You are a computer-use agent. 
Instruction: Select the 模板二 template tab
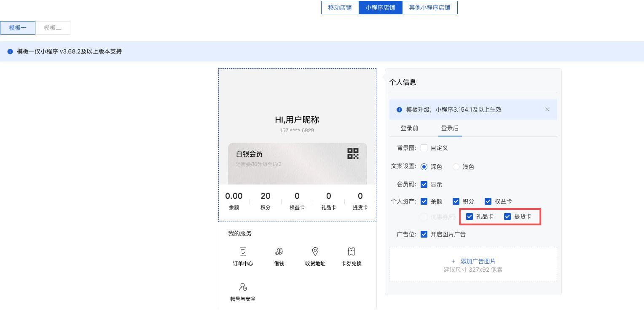coord(53,28)
